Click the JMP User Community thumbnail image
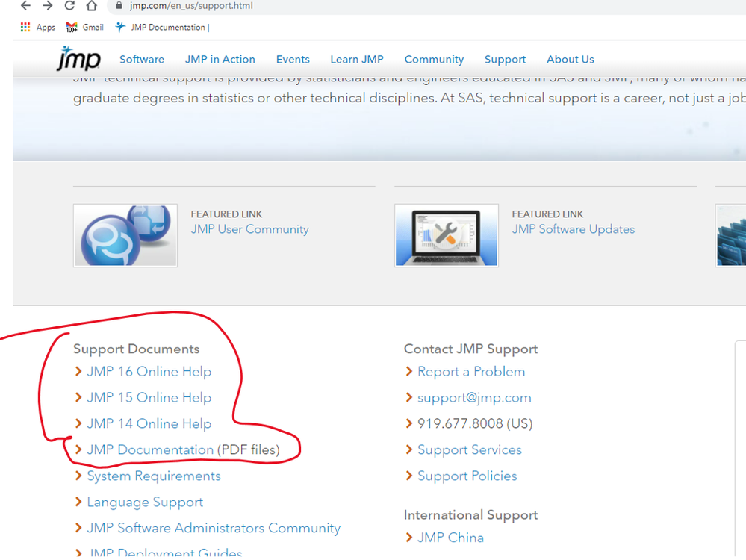The height and width of the screenshot is (560, 746). pos(125,235)
